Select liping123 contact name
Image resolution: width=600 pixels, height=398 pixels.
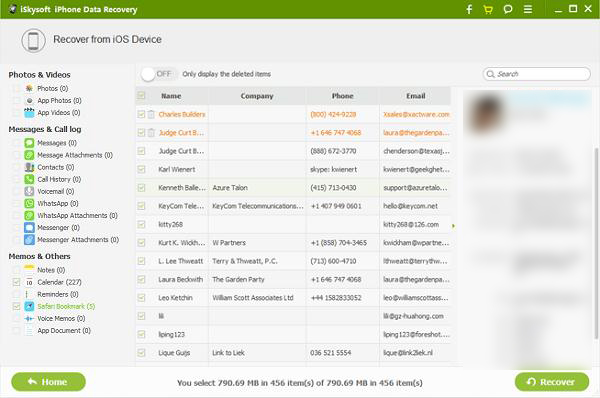coord(171,334)
